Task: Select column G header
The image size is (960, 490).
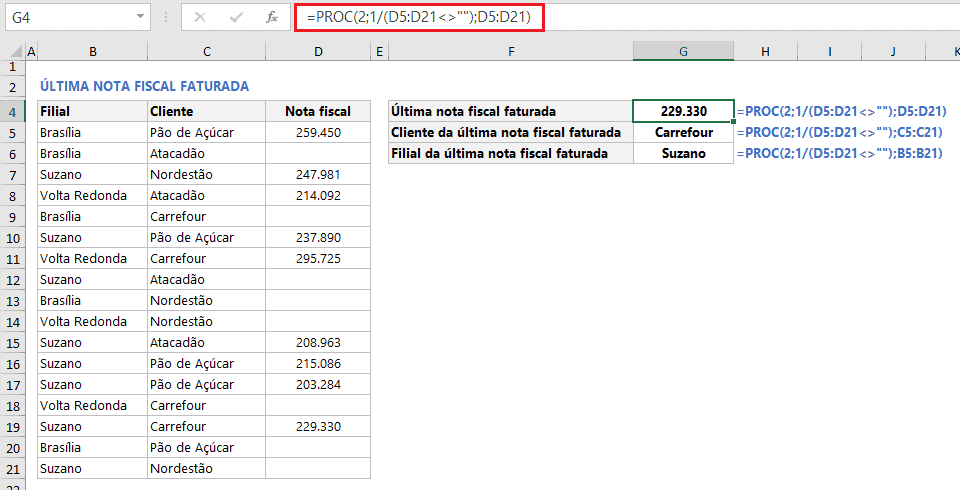Action: [682, 51]
